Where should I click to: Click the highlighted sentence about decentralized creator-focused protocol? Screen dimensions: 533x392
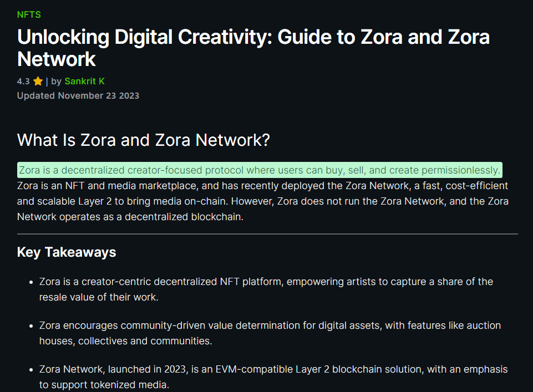tap(260, 170)
